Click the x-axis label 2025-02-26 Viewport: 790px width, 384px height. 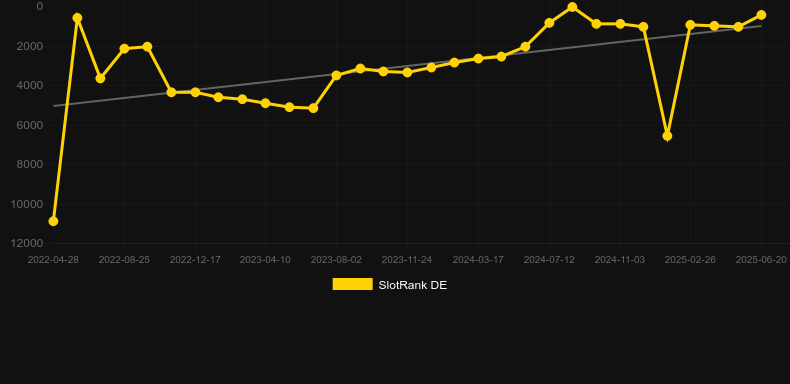(x=690, y=260)
